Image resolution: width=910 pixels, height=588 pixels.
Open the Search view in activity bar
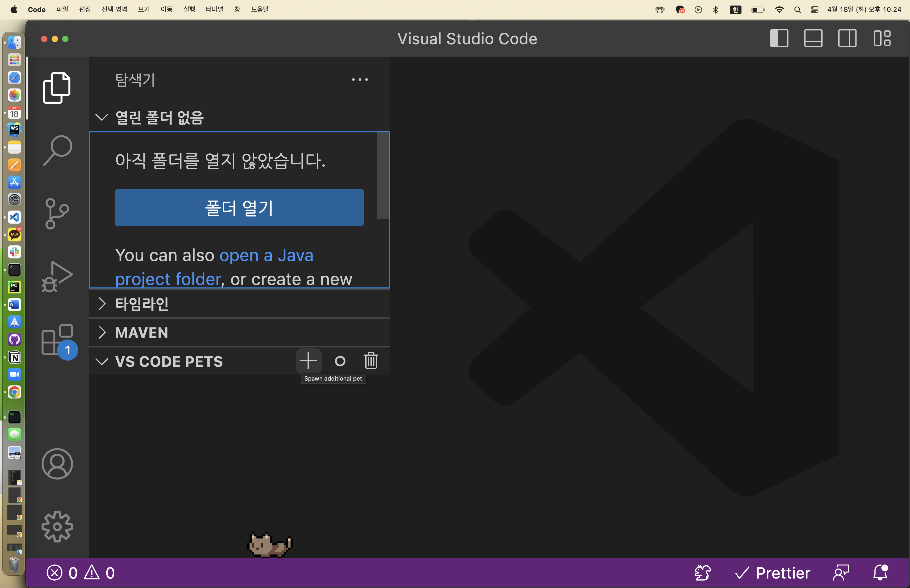coord(57,150)
